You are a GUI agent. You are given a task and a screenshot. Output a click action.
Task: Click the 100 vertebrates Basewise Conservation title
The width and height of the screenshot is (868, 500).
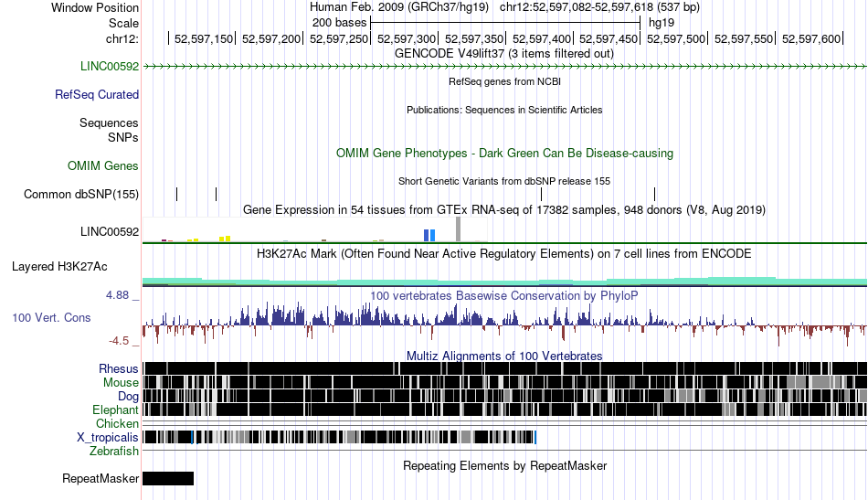click(503, 296)
